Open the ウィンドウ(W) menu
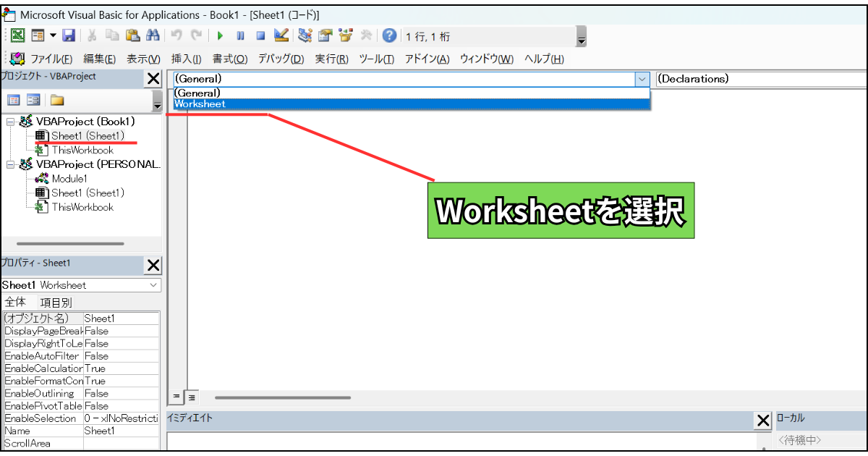The image size is (868, 456). tap(487, 59)
